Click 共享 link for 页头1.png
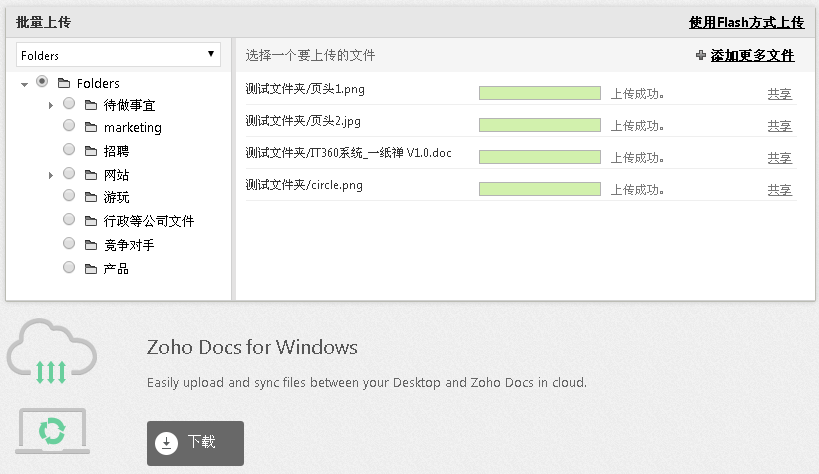The image size is (819, 474). [779, 95]
